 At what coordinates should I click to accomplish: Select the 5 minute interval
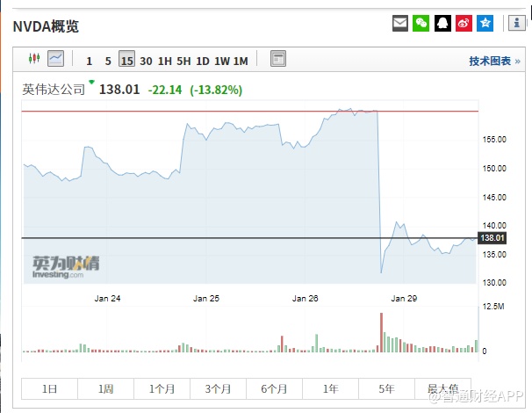108,62
